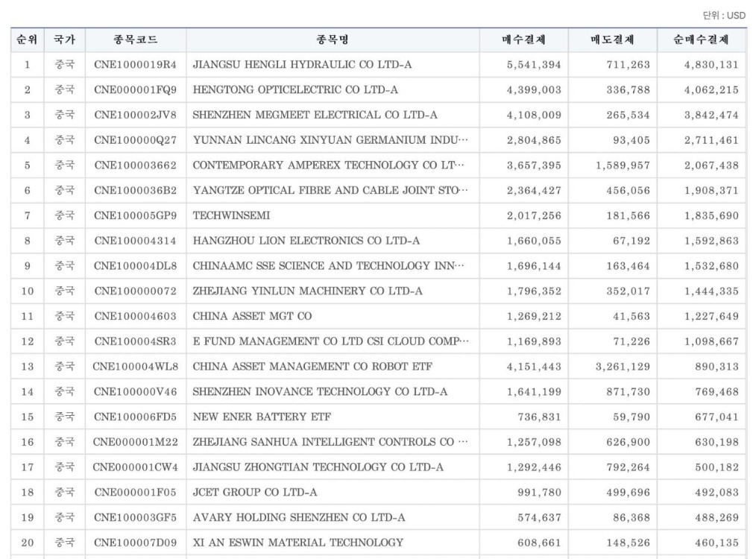Screen dimensions: 756x559
Task: Select the TECHWINSEMI stock name
Action: tap(231, 215)
